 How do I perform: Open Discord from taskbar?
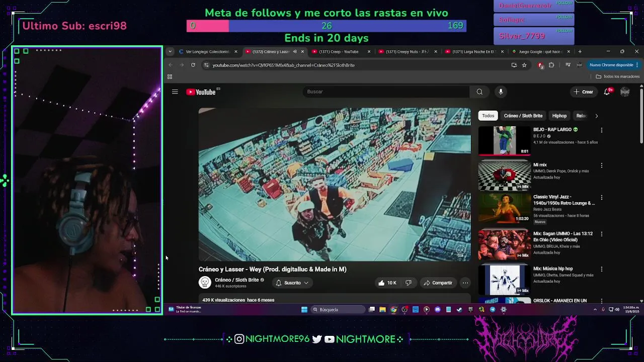[437, 310]
